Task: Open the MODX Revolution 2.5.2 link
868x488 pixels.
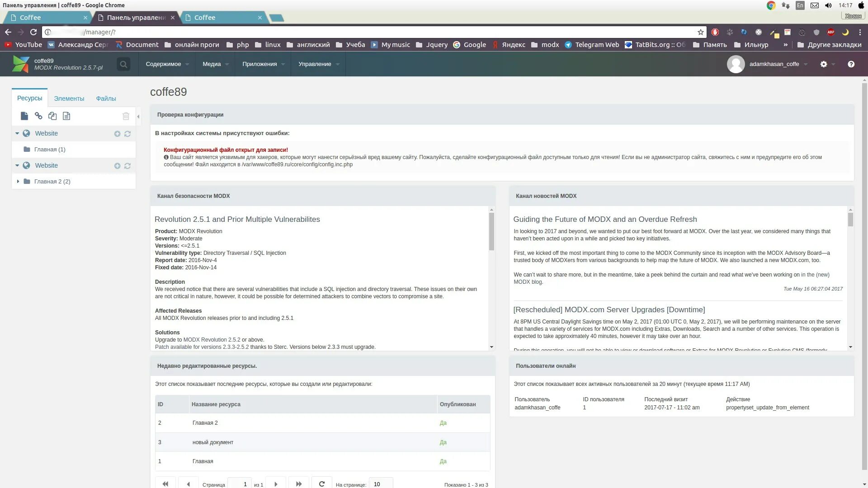Action: [212, 340]
